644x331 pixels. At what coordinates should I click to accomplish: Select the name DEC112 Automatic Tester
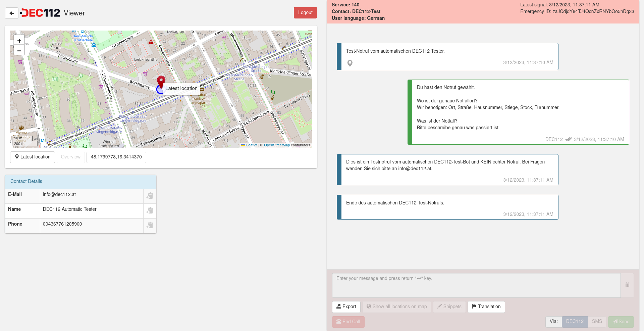pyautogui.click(x=70, y=209)
